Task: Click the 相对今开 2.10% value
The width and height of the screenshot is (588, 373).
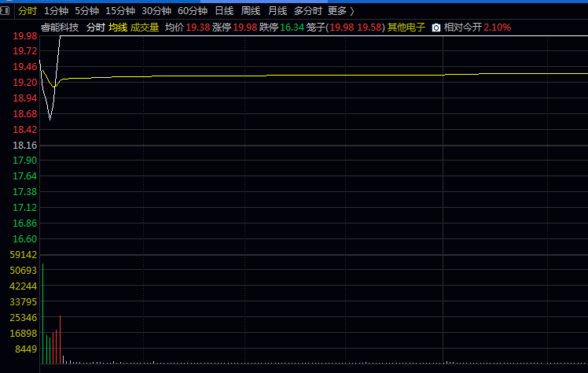Action: [x=498, y=28]
